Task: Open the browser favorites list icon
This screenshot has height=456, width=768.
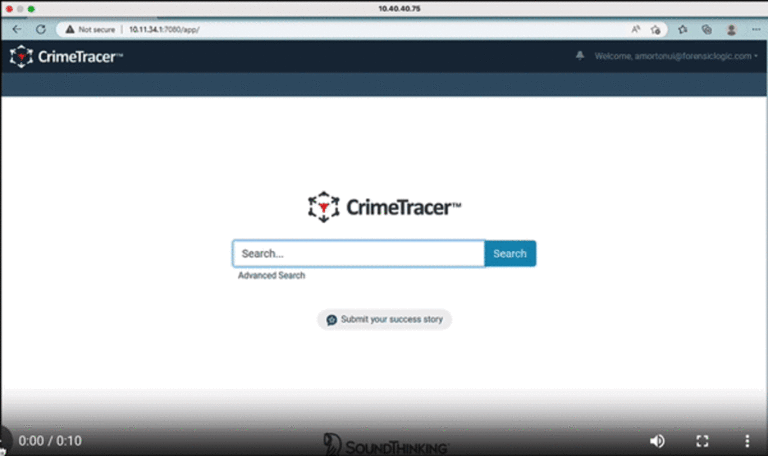Action: pyautogui.click(x=683, y=30)
